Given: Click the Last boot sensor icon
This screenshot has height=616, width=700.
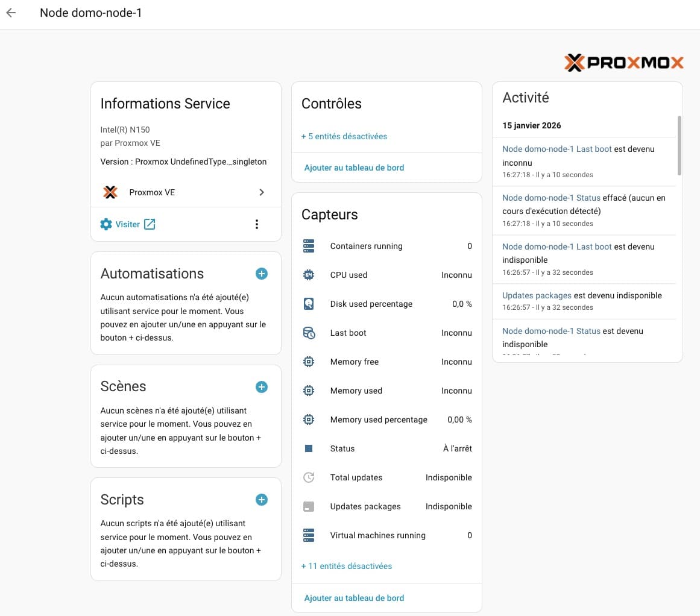Looking at the screenshot, I should click(309, 333).
